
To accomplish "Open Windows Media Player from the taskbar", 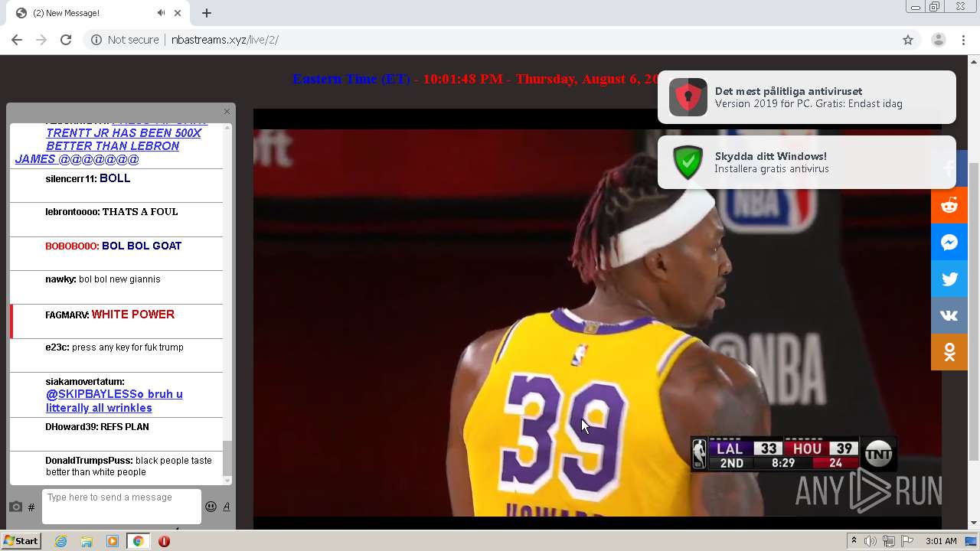I will (113, 541).
